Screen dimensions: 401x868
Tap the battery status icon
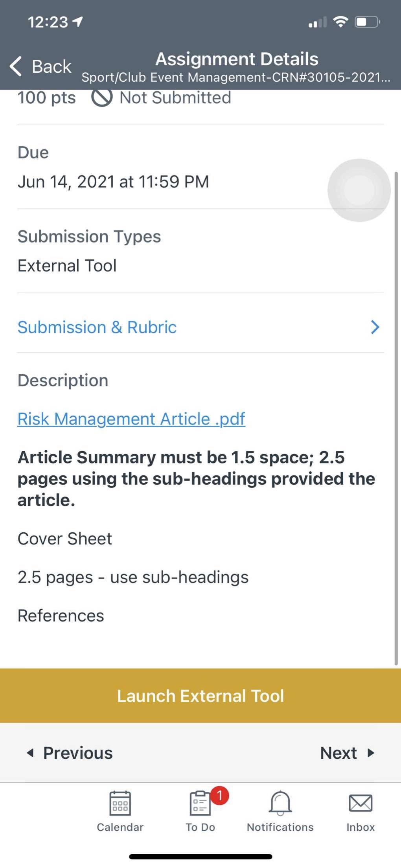(367, 22)
